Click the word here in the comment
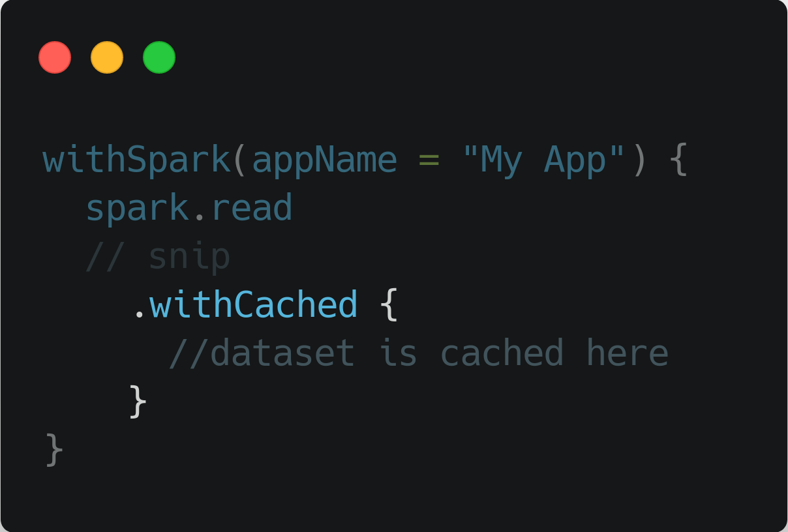The height and width of the screenshot is (532, 788). (627, 353)
